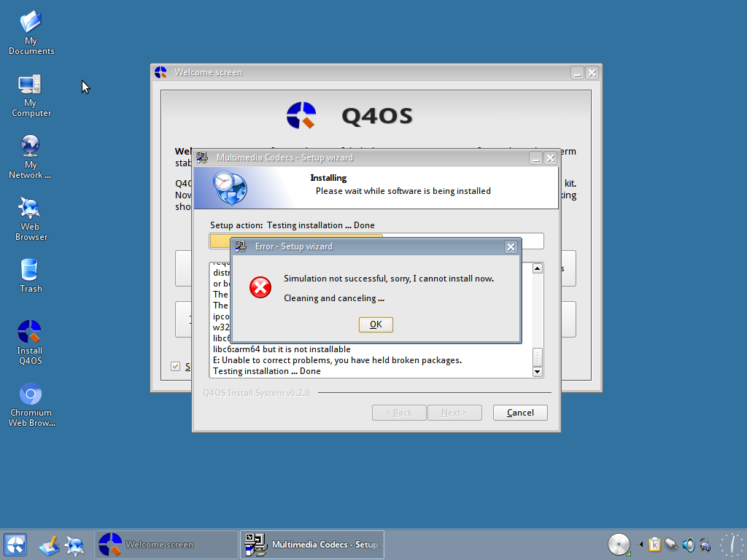
Task: Open Error dialog window menu icon
Action: point(241,246)
